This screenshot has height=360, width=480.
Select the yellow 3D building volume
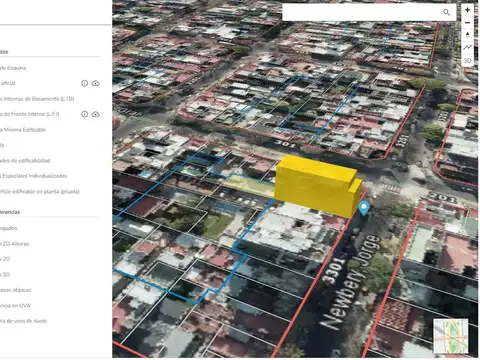coord(318,187)
